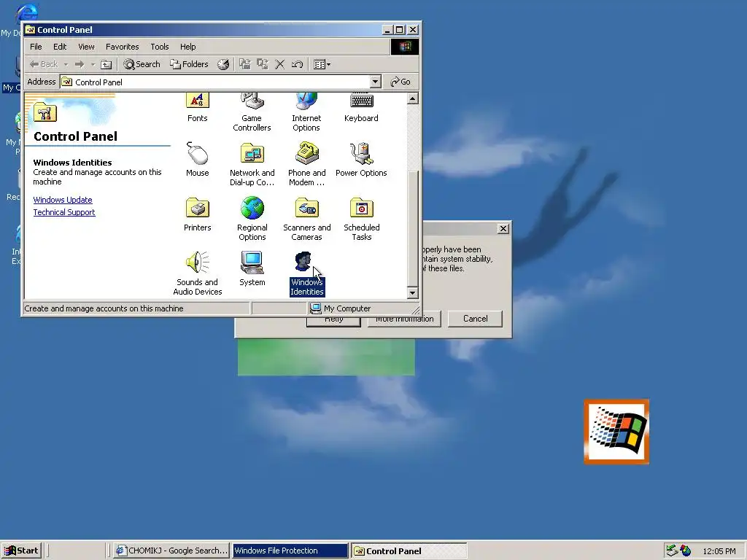This screenshot has height=560, width=747.
Task: Open the Fonts folder icon
Action: point(197,107)
